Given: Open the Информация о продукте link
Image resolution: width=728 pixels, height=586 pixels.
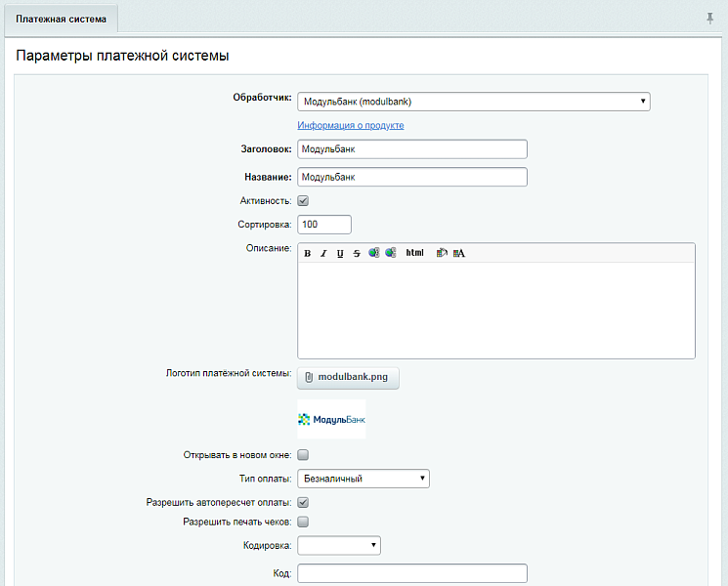Looking at the screenshot, I should pyautogui.click(x=350, y=125).
